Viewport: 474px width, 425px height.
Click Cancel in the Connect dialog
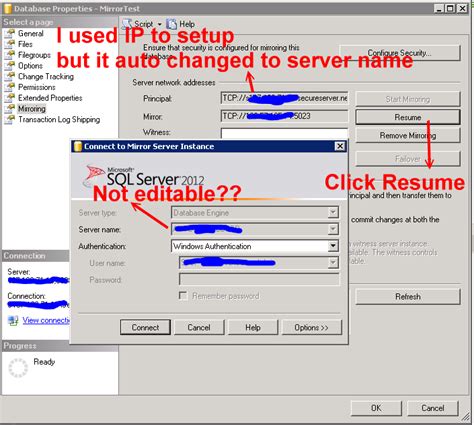click(199, 327)
